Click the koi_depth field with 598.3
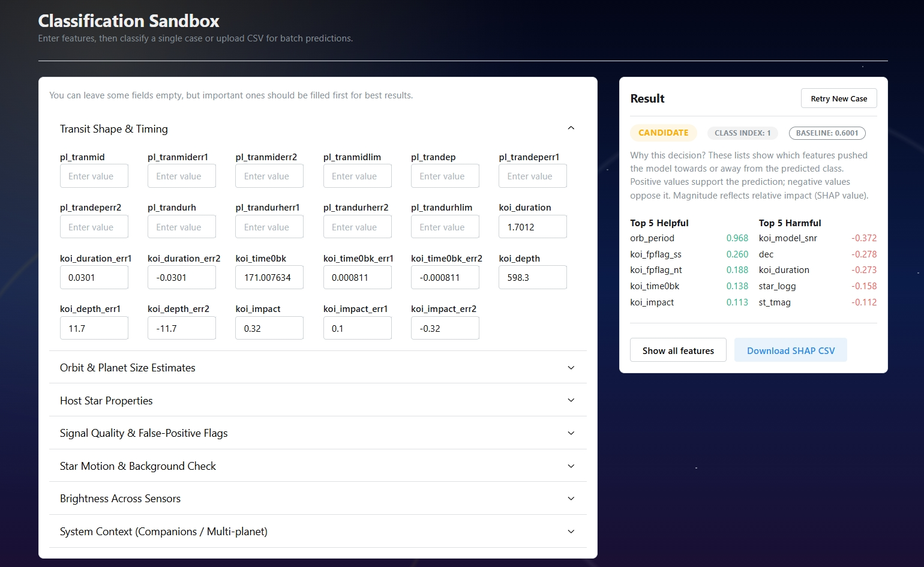 [533, 278]
